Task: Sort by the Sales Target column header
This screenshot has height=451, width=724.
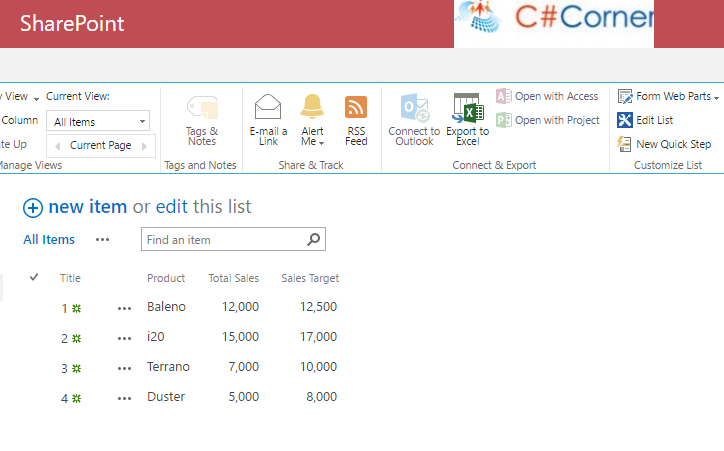Action: [310, 278]
